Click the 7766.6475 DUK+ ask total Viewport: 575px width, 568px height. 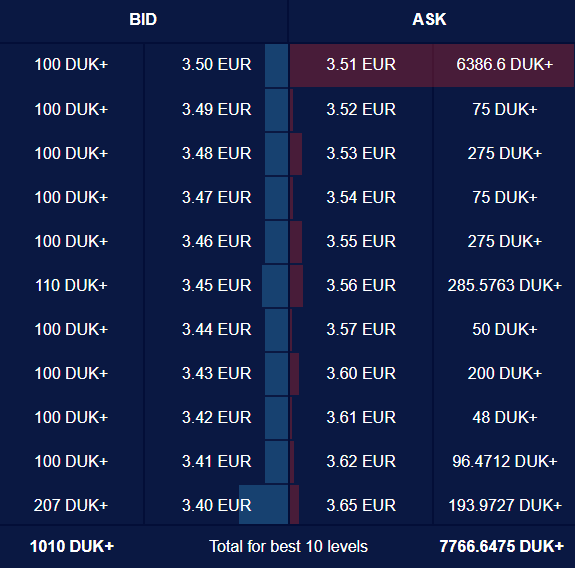coord(502,546)
